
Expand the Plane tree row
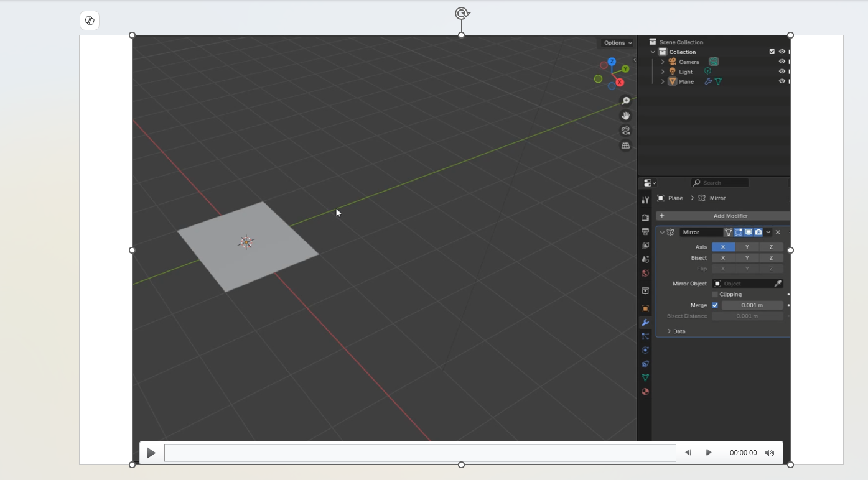[663, 81]
